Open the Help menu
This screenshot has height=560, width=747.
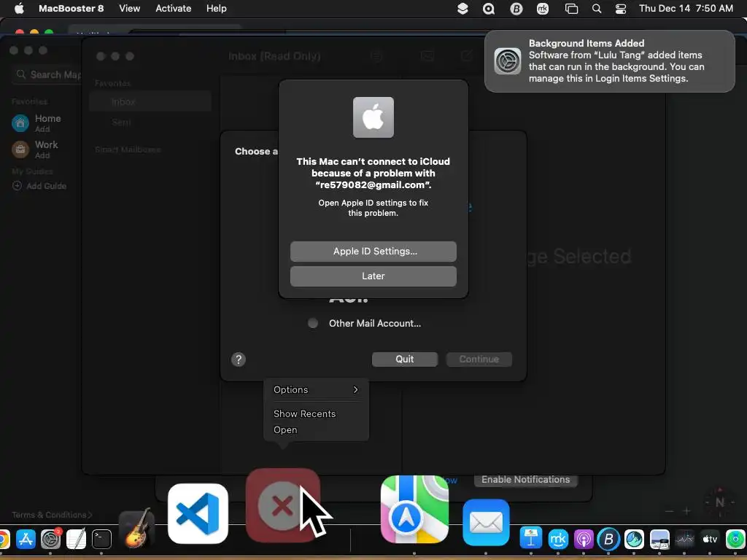point(216,9)
